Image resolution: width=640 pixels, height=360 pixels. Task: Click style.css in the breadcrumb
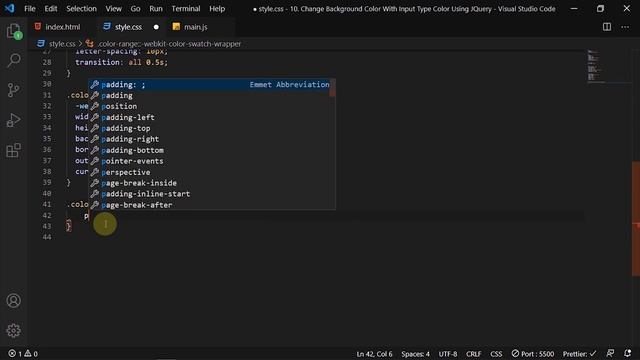coord(62,44)
